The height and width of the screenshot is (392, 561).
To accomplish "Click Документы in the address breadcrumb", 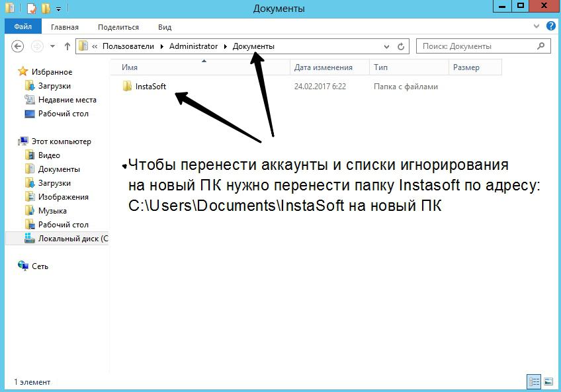I will coord(253,46).
